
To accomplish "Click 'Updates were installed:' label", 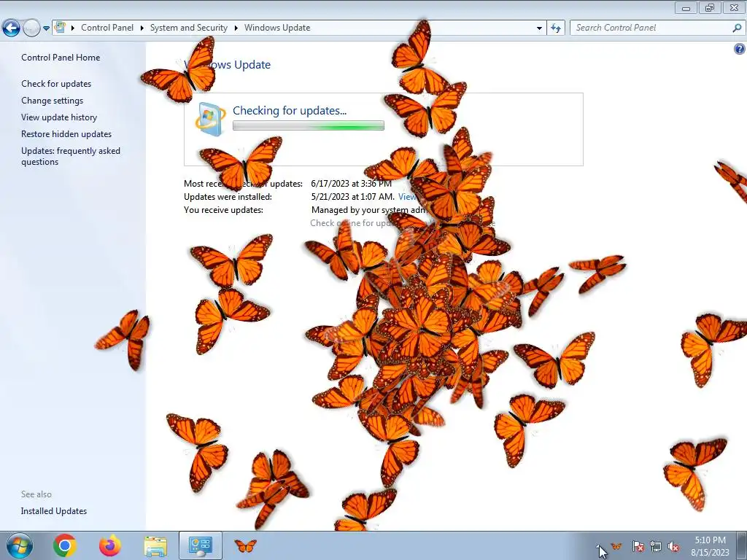I will 228,197.
